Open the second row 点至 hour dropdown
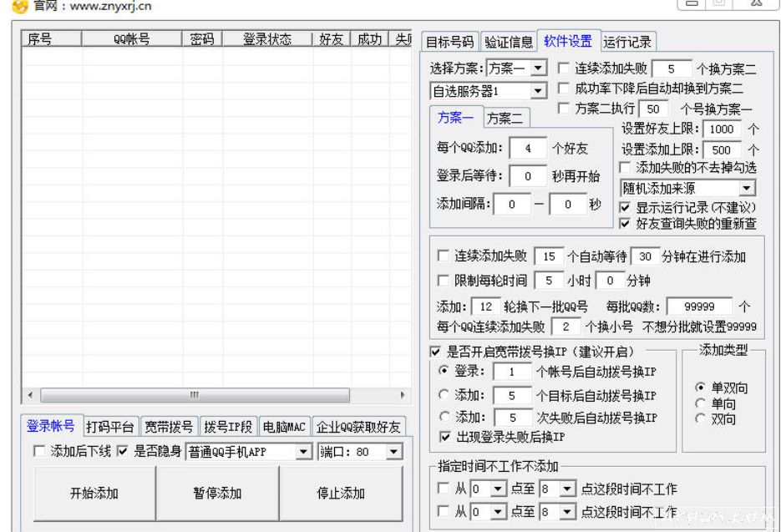Screen dimensions: 781x532 (567, 512)
